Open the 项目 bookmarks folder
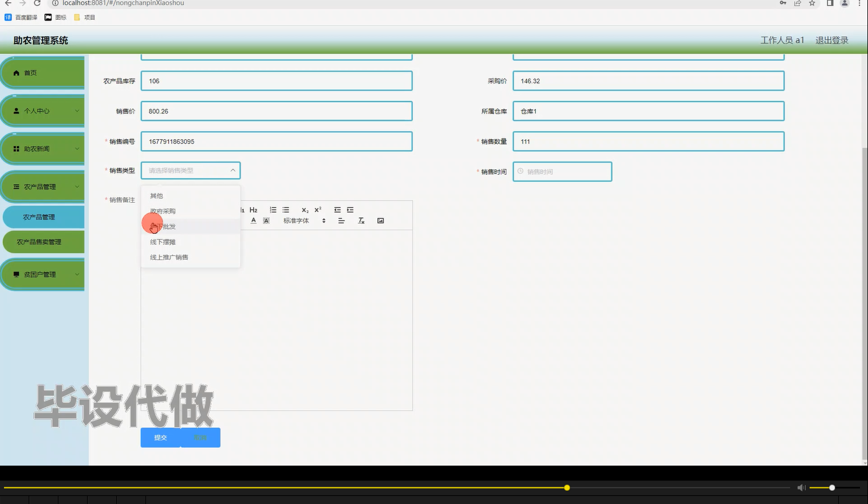Image resolution: width=868 pixels, height=504 pixels. pyautogui.click(x=85, y=17)
